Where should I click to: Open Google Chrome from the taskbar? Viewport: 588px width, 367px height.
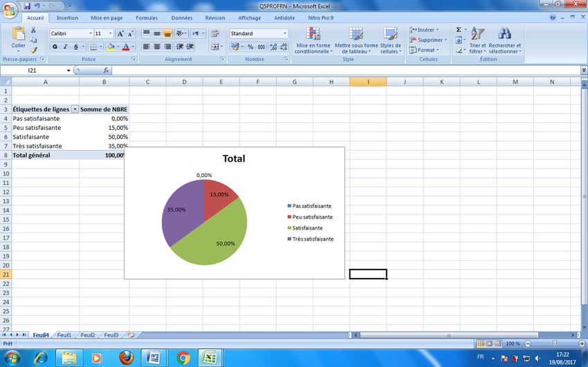[x=183, y=358]
